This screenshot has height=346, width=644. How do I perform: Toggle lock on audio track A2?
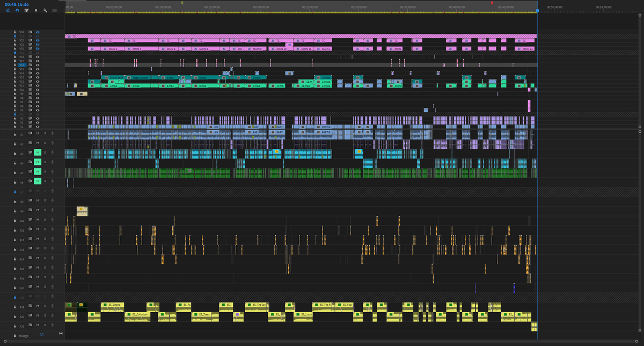pos(15,143)
